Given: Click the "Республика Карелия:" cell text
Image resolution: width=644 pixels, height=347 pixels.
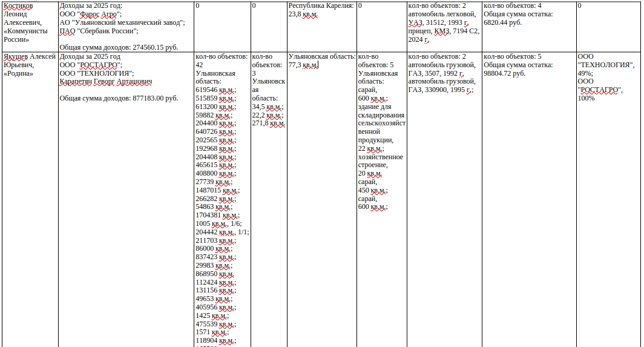Looking at the screenshot, I should (321, 6).
